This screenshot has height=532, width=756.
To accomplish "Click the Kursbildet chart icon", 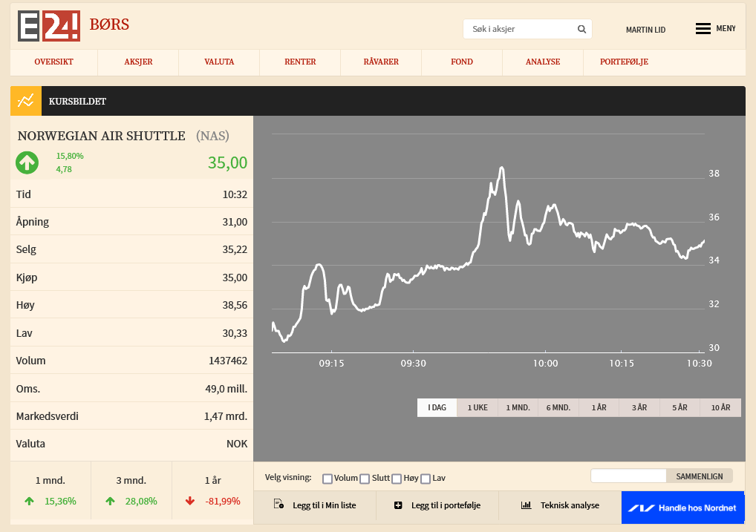I will point(26,101).
